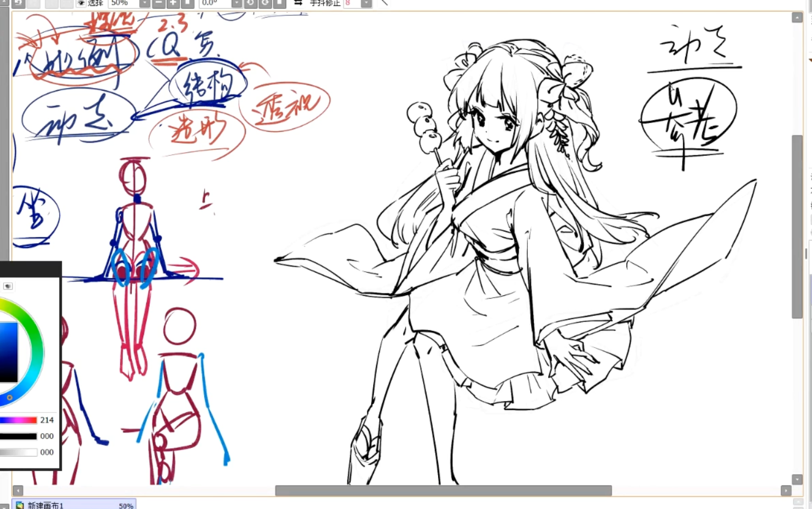This screenshot has height=509, width=812.
Task: Rotate the canvas clockwise
Action: [265, 3]
